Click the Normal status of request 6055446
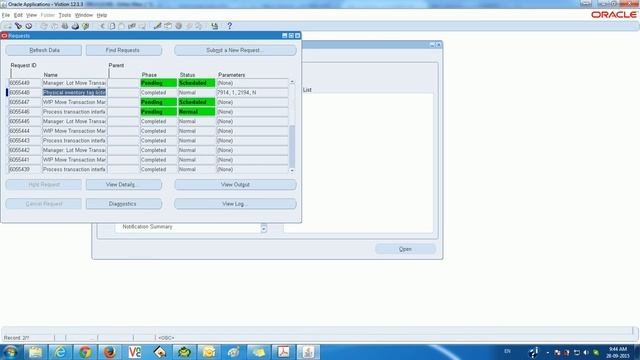 (197, 112)
